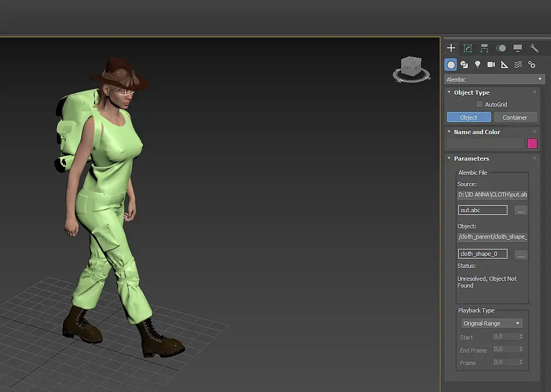Open the Alembic category dropdown
The width and height of the screenshot is (551, 392).
[494, 80]
